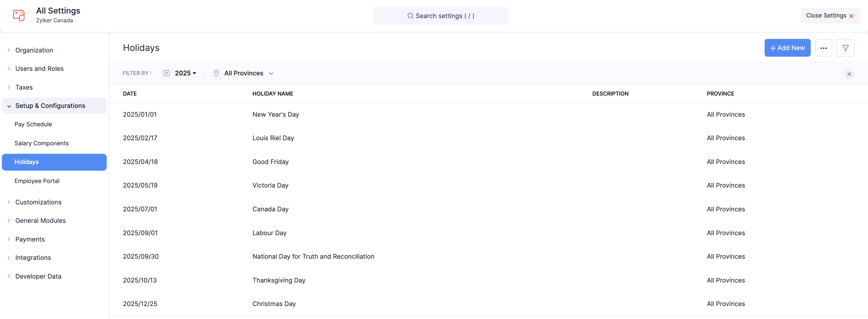Select the Canada Day holiday row

(270, 209)
